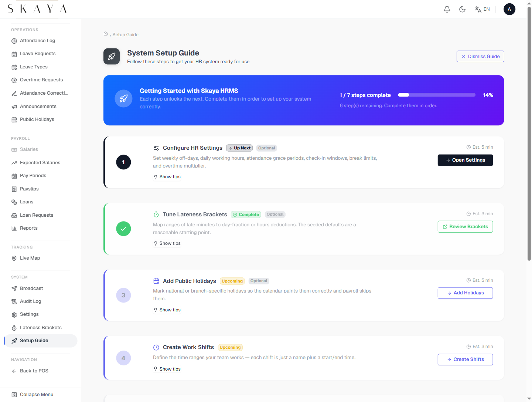Show tips for Configure HR Settings
Viewport: 532px width, 402px height.
[x=167, y=177]
